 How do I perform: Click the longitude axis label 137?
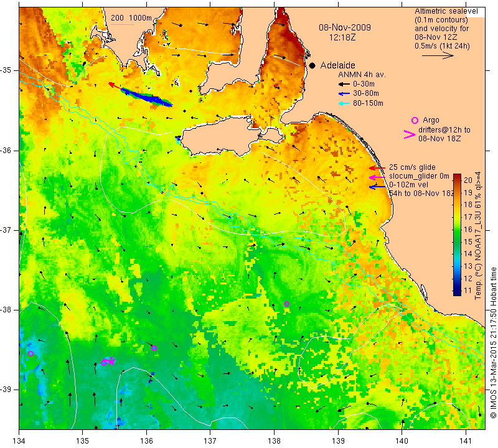[210, 441]
